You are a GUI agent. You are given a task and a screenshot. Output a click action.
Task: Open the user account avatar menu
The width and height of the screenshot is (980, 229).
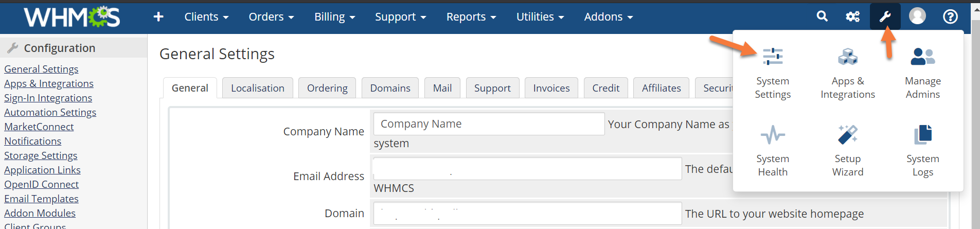coord(917,16)
